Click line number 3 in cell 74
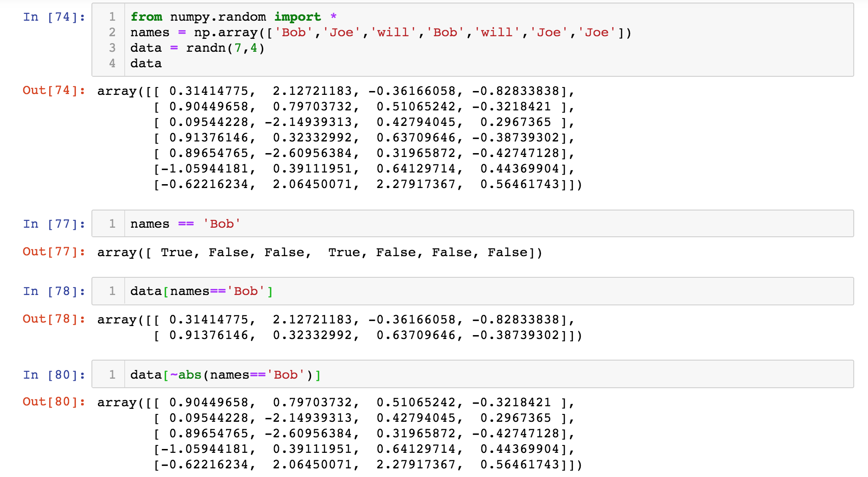Viewport: 868px width, 477px height. click(x=112, y=47)
